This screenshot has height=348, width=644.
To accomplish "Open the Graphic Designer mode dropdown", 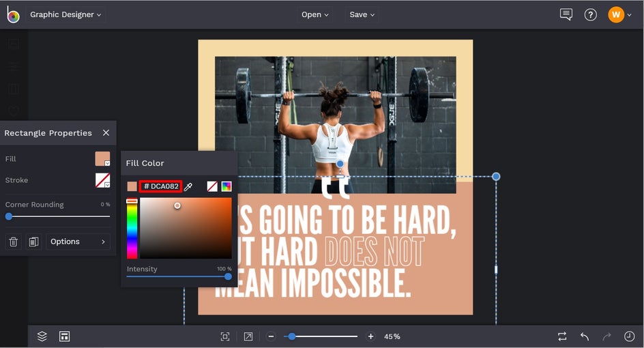I will 65,14.
